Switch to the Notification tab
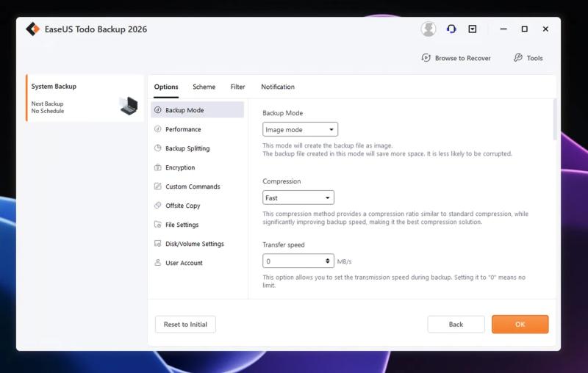588x373 pixels. point(278,87)
